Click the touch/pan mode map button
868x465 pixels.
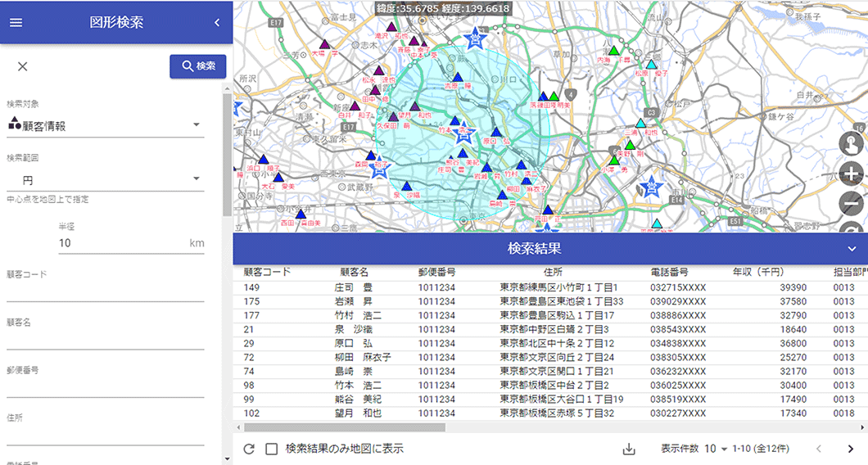(852, 144)
